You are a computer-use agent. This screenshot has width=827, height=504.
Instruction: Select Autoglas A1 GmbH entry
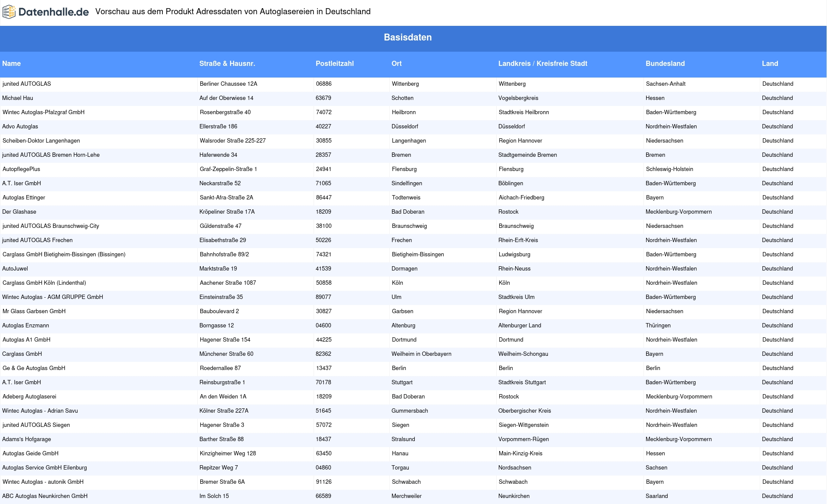(x=27, y=340)
